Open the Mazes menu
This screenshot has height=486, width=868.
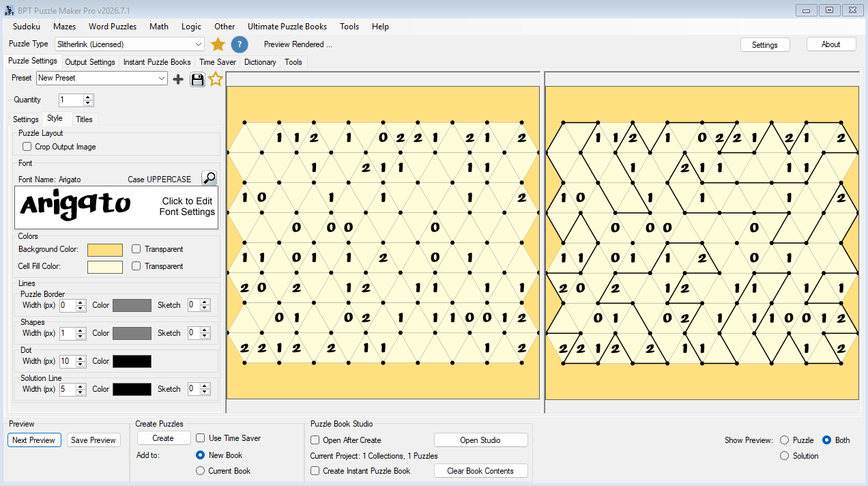pyautogui.click(x=64, y=27)
